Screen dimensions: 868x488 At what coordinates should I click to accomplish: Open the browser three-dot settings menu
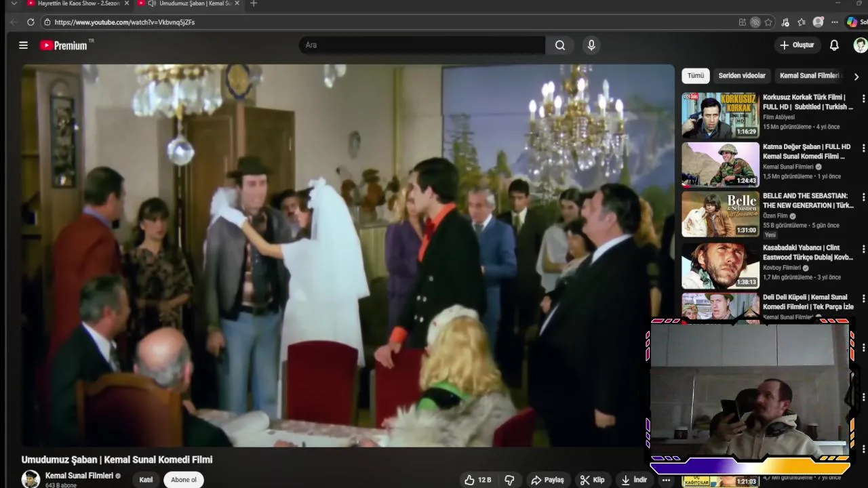(x=835, y=22)
